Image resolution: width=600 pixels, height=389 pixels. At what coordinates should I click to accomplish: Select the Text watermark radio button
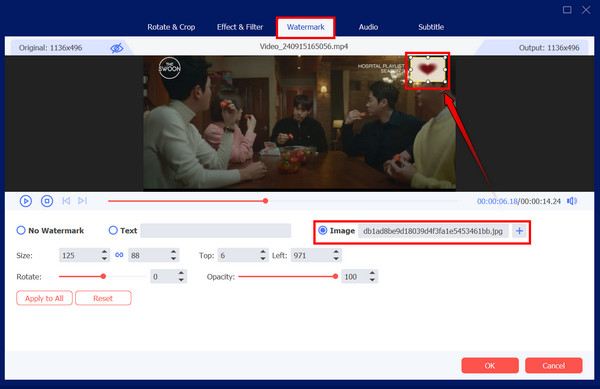113,230
